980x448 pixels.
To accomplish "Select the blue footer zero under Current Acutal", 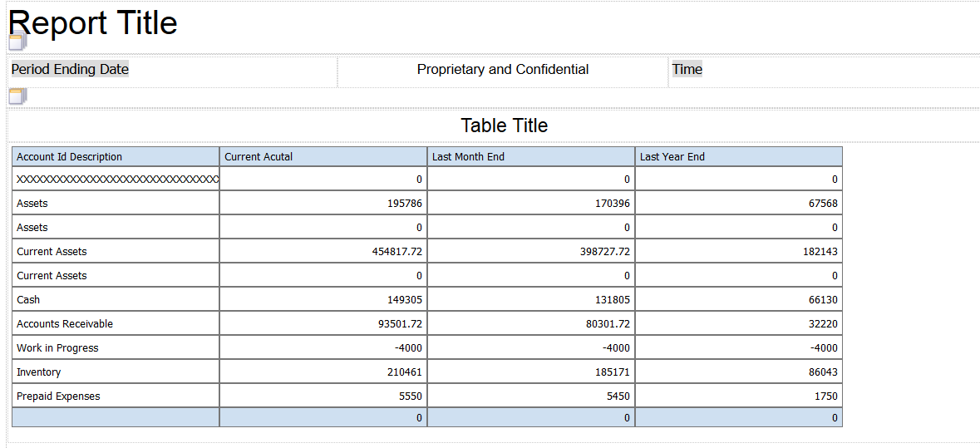I will tap(420, 418).
